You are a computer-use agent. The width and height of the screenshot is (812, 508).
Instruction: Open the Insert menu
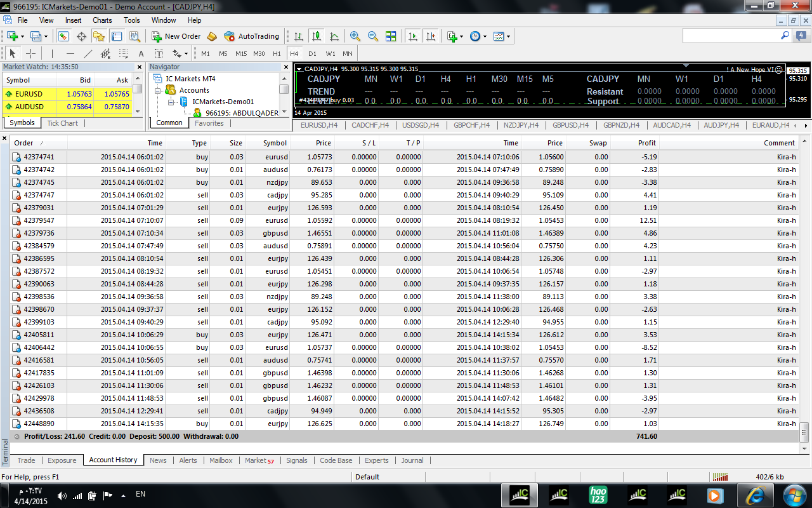click(x=73, y=20)
